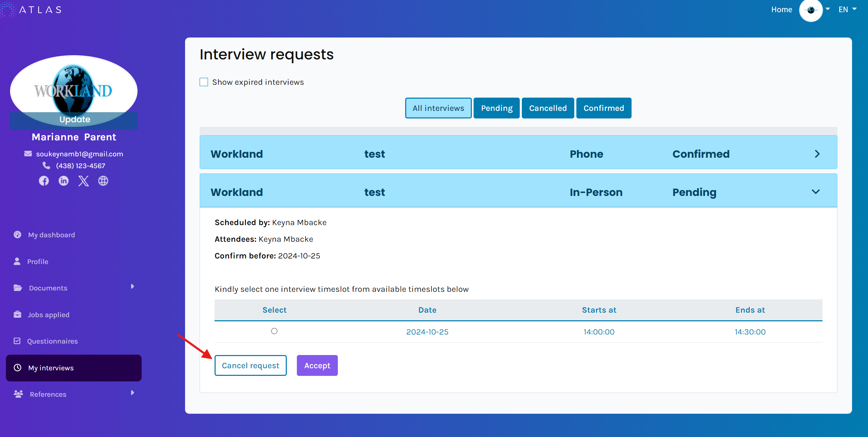The image size is (868, 437).
Task: Click Update on the profile photo
Action: 75,119
